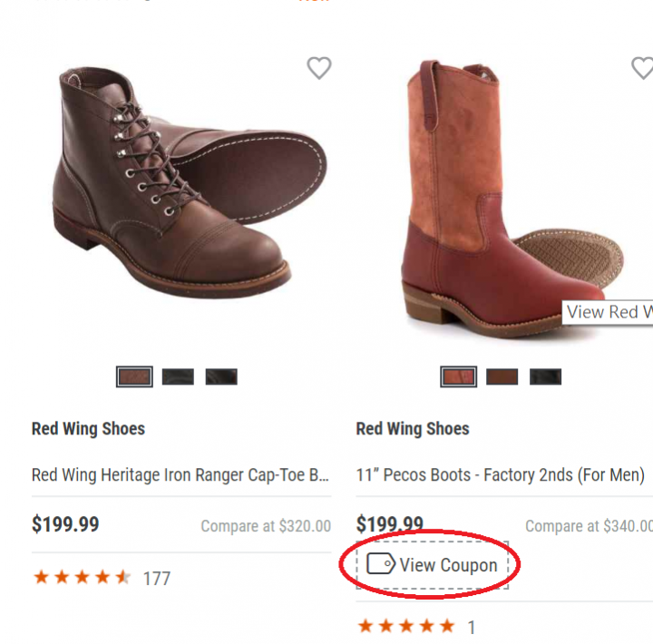The image size is (653, 644).
Task: Click heart icon above Pecos Boots
Action: click(642, 68)
